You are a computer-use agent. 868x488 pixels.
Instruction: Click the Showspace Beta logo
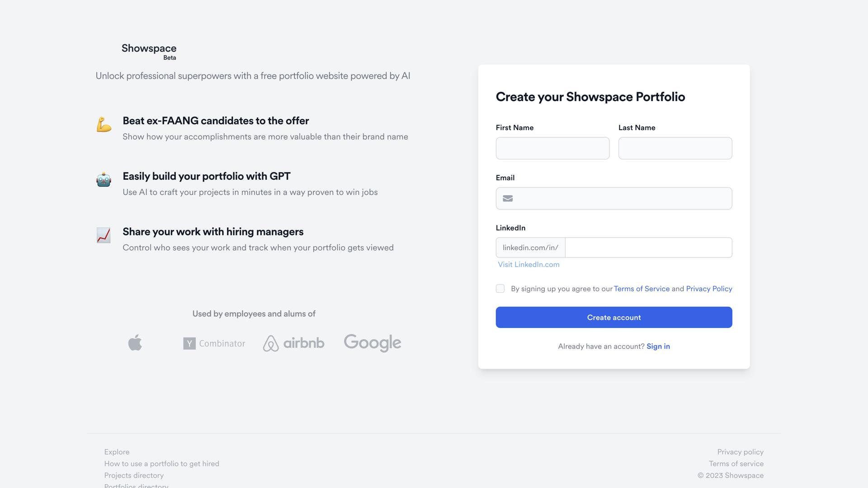149,51
